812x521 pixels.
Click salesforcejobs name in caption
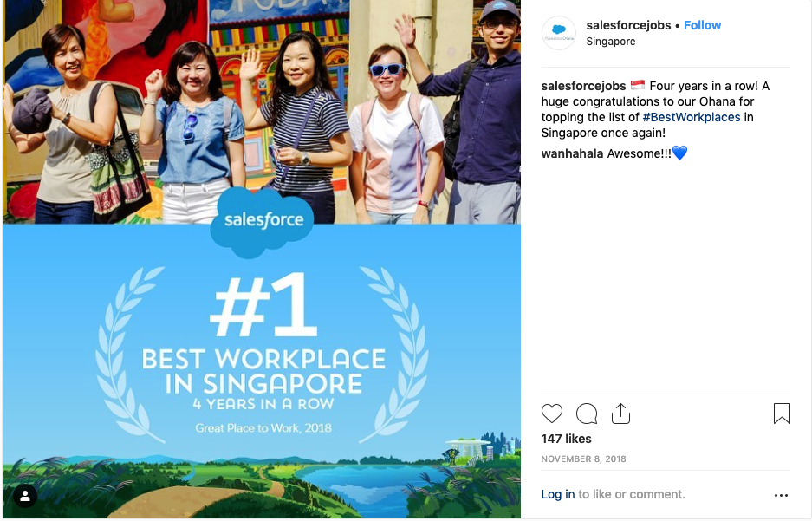point(583,86)
